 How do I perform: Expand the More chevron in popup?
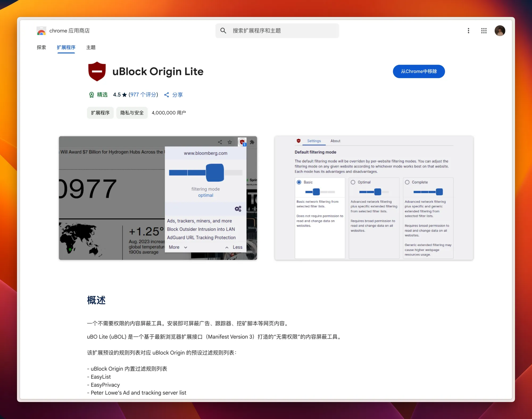tap(186, 248)
